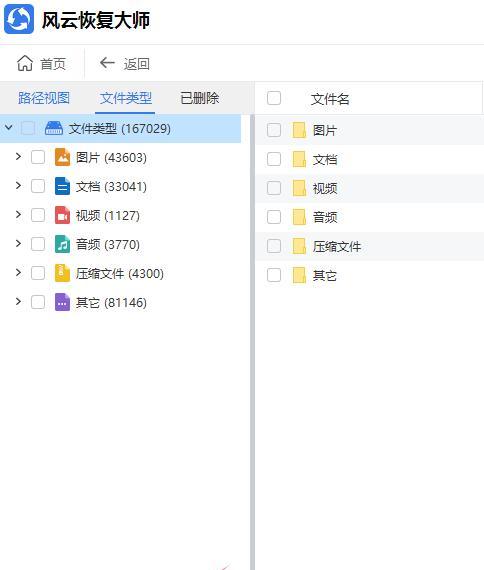Click the red 视频 video icon in tree
The height and width of the screenshot is (570, 484).
pyautogui.click(x=62, y=215)
